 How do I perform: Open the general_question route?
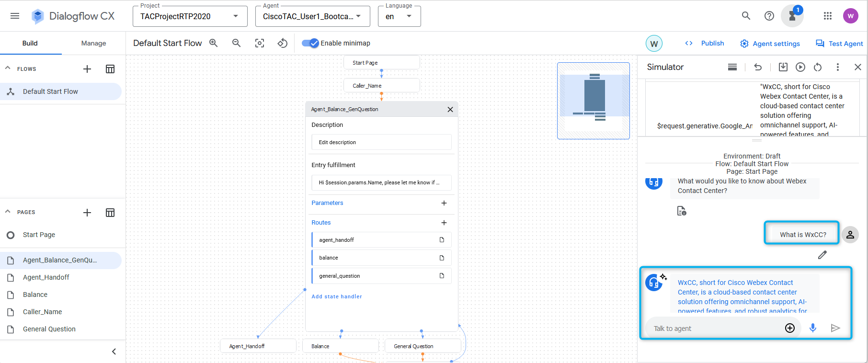381,276
